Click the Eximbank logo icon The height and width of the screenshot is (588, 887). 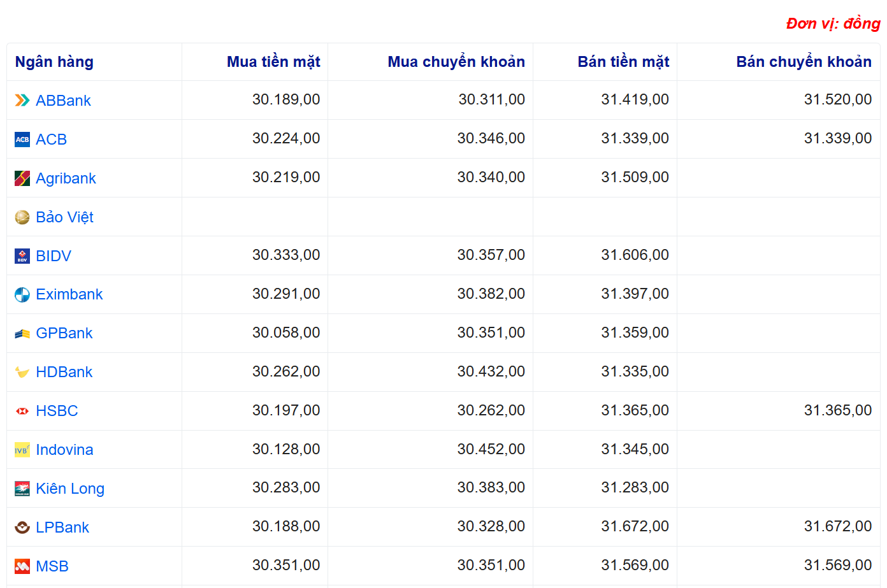[x=22, y=295]
